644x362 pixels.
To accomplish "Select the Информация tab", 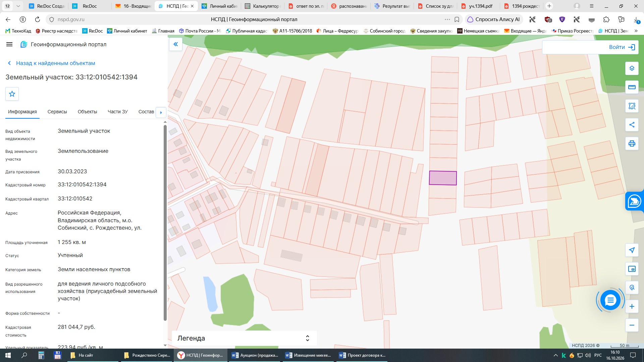I will [x=22, y=112].
